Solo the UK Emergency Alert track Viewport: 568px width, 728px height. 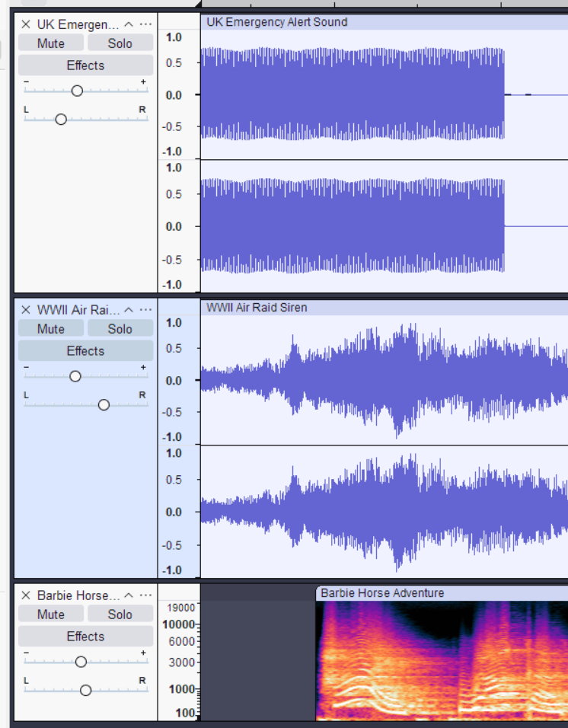[x=120, y=43]
